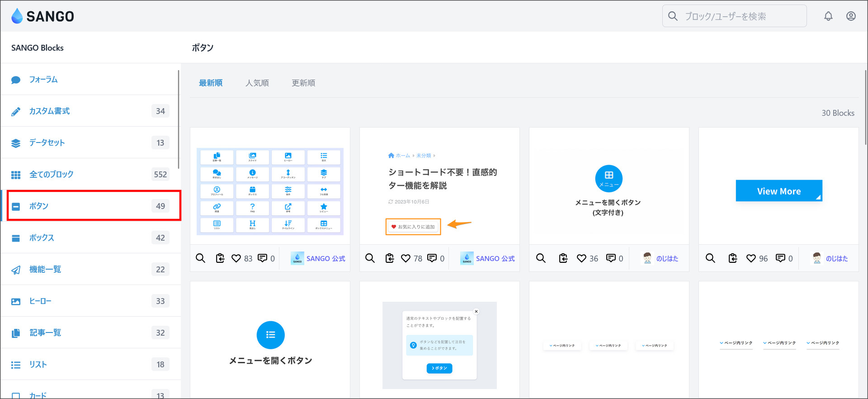Select the 最新順 sorting tab
The width and height of the screenshot is (868, 399).
pos(211,83)
